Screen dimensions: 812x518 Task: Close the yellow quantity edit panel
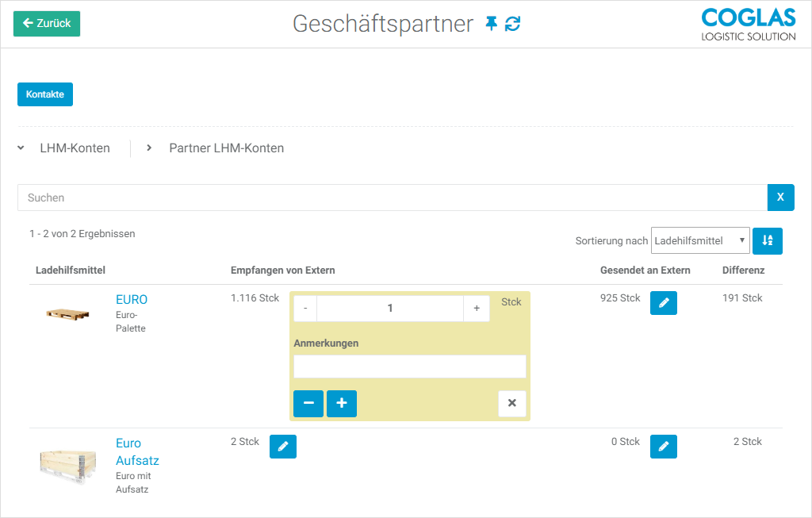tap(511, 404)
